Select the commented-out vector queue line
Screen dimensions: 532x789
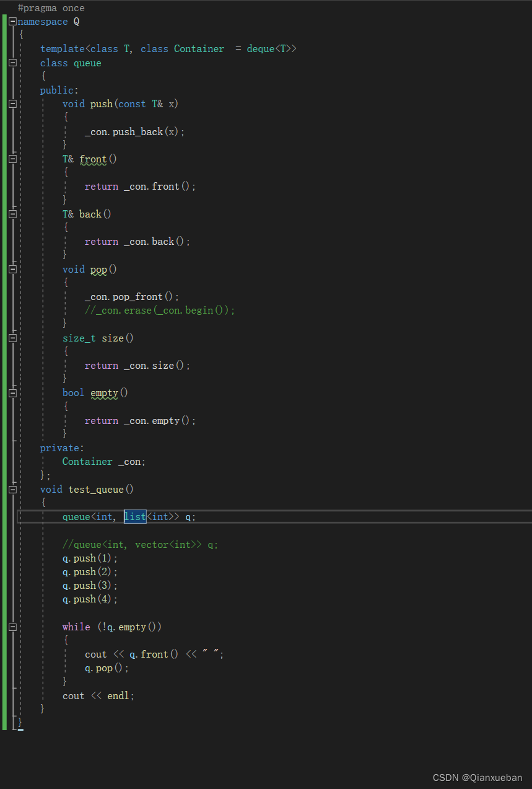(x=139, y=544)
